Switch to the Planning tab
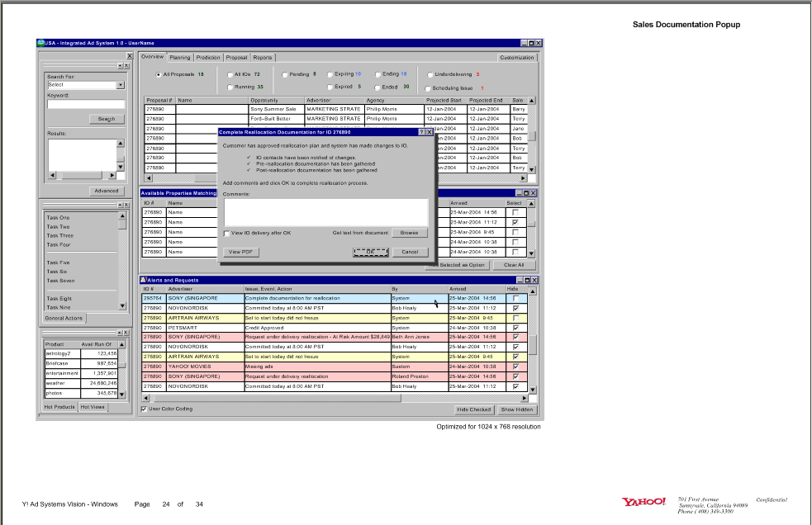This screenshot has width=812, height=525. (180, 57)
